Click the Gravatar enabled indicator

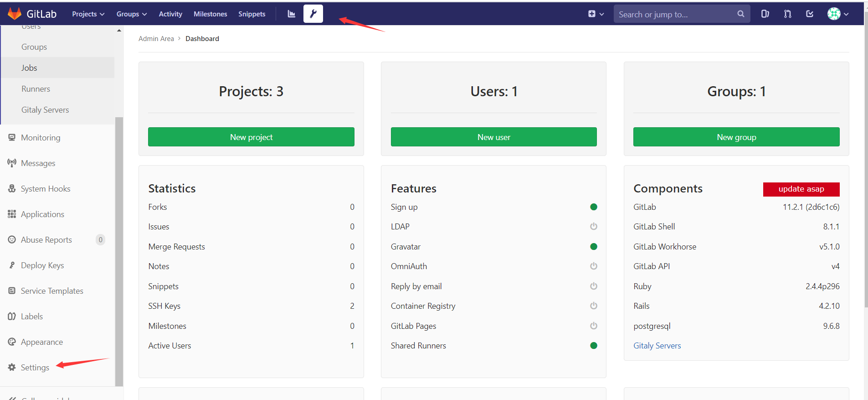tap(593, 247)
